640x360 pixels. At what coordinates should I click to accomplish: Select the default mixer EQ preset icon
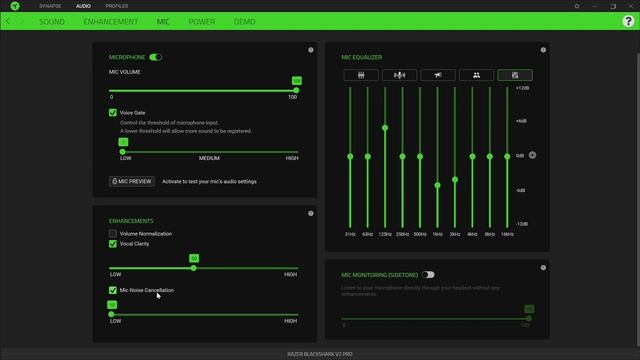point(361,75)
